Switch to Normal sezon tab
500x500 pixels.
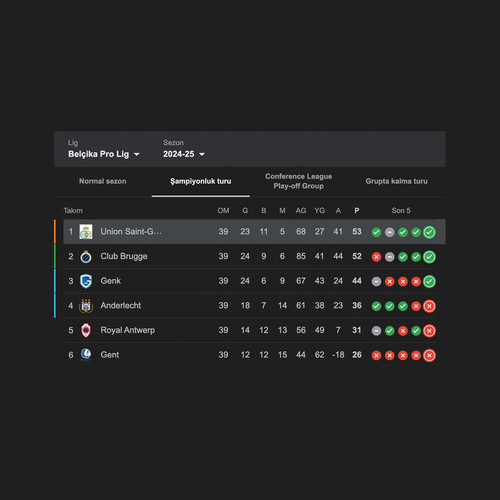pyautogui.click(x=103, y=181)
